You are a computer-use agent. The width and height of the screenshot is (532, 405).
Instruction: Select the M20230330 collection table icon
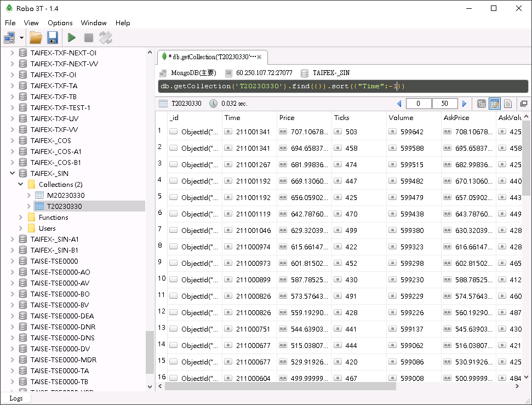tap(39, 195)
